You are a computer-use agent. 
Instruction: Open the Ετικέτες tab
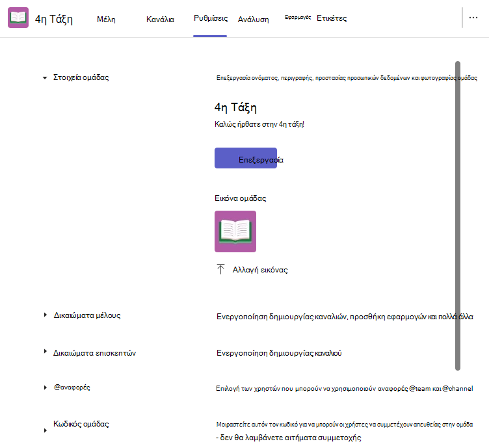point(332,18)
